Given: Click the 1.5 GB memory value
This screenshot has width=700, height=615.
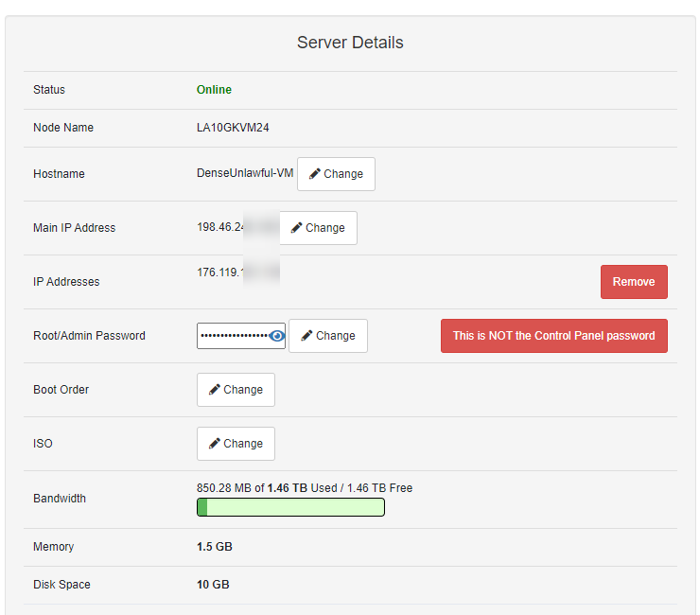Looking at the screenshot, I should (x=214, y=547).
